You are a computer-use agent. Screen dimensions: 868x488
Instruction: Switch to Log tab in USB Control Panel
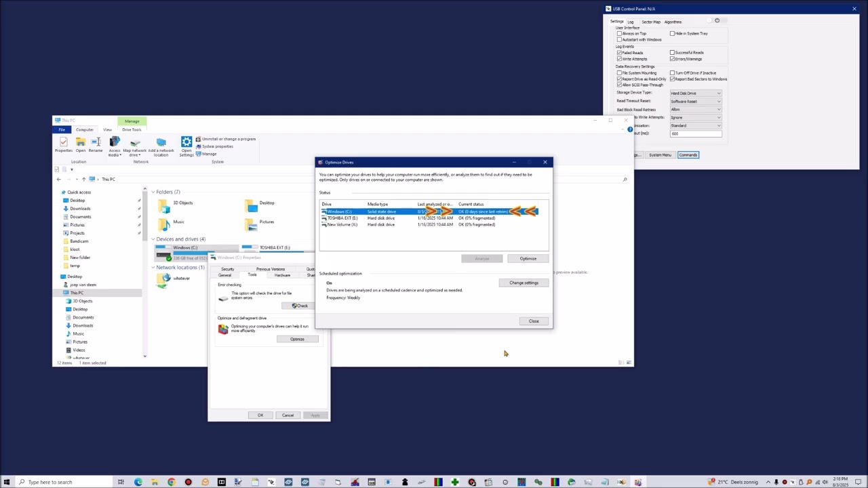click(631, 22)
